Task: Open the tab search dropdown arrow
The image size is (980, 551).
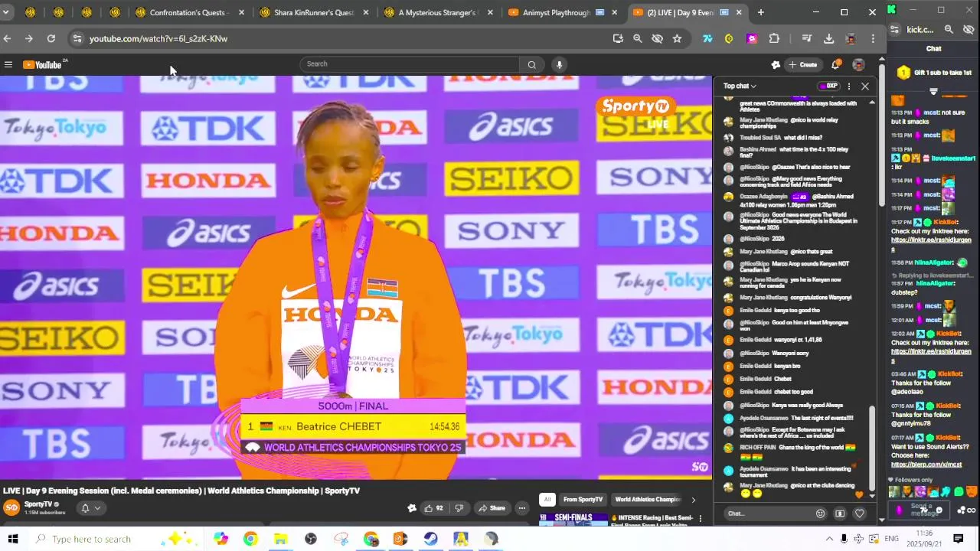Action: 5,12
